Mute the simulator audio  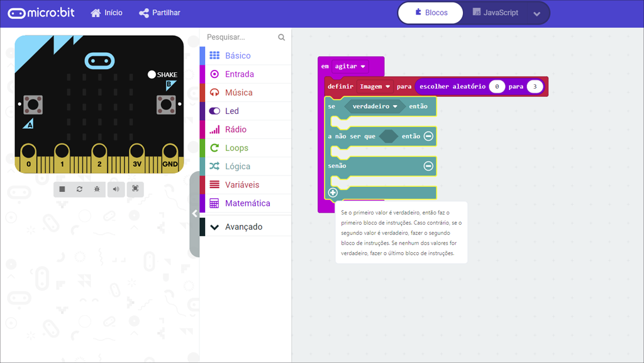116,189
